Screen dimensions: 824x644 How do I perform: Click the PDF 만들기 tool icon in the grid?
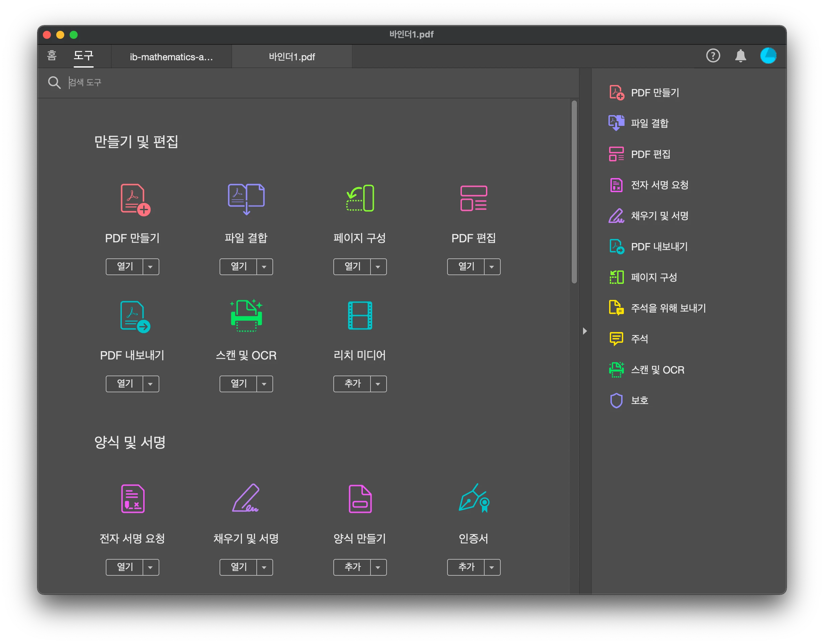click(135, 199)
